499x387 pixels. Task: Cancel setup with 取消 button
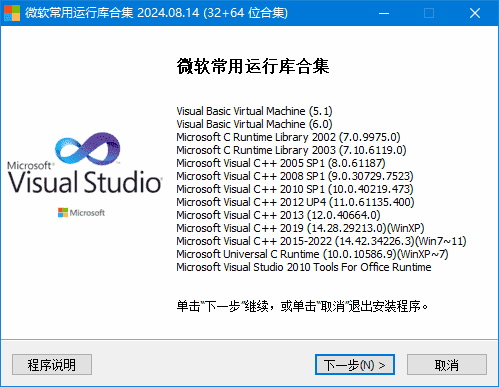447,364
